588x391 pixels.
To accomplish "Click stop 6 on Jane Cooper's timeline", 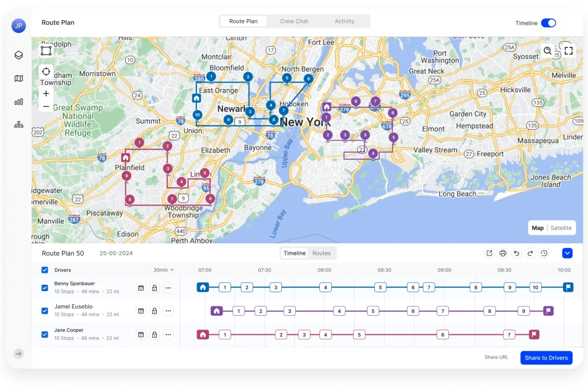I will coord(443,334).
